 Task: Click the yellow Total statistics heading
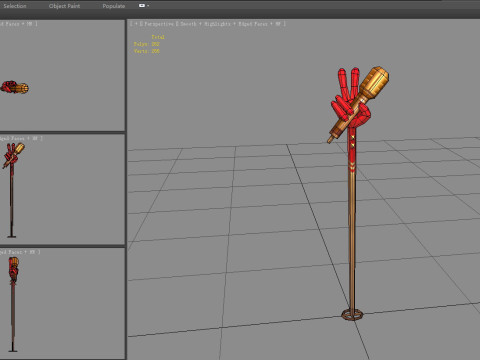(x=158, y=37)
